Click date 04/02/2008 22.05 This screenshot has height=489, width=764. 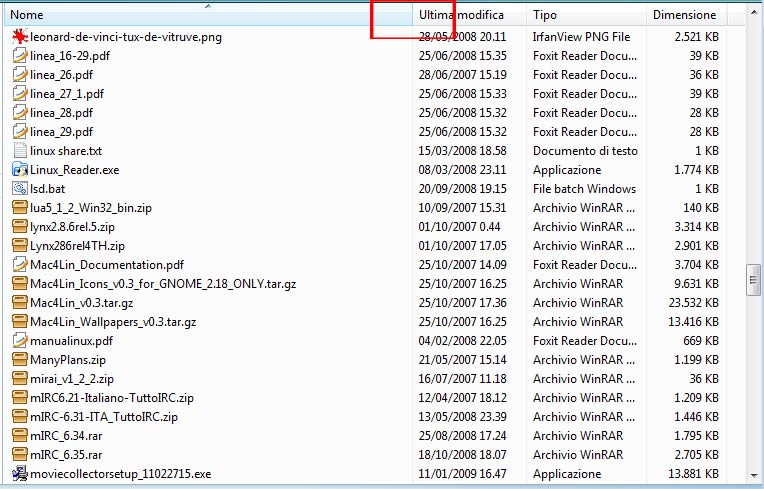(462, 341)
